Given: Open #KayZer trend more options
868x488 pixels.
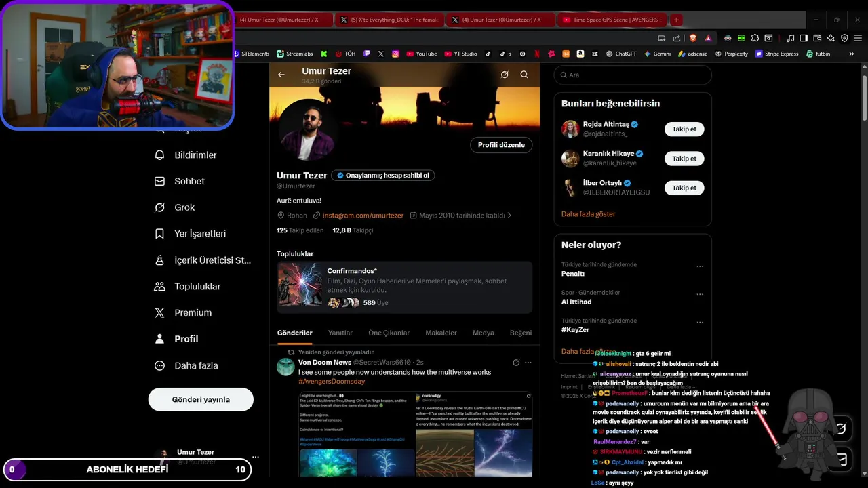Looking at the screenshot, I should (700, 322).
